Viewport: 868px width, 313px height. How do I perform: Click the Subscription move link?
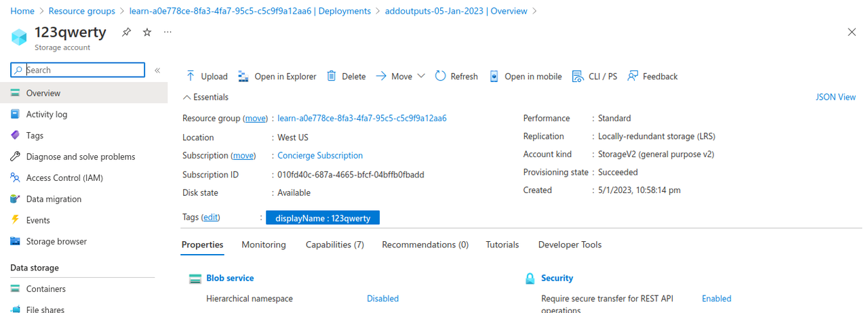coord(244,155)
